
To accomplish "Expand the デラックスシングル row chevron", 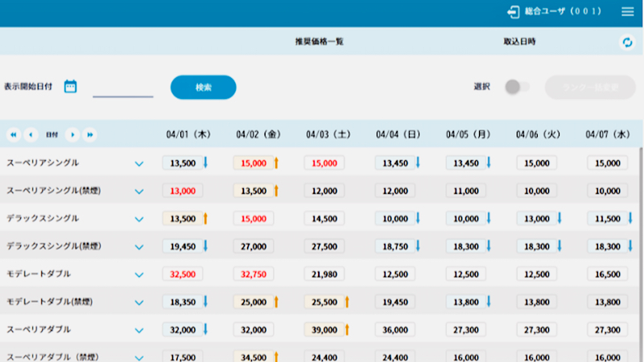I will [x=139, y=220].
